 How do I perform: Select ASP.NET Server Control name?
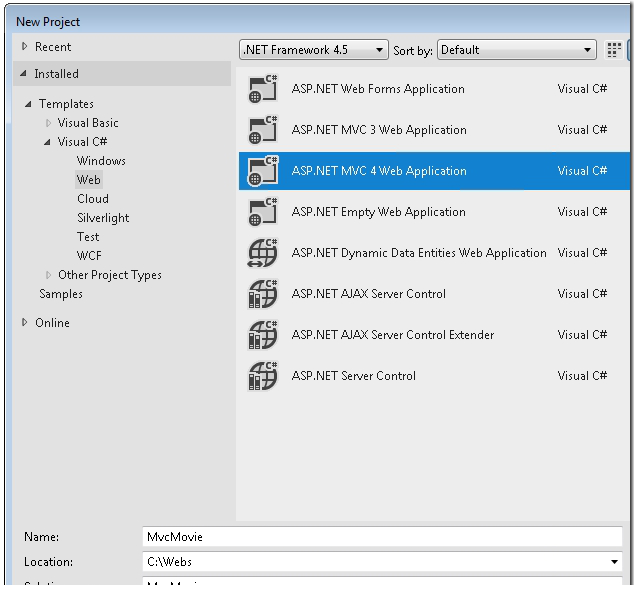[353, 376]
